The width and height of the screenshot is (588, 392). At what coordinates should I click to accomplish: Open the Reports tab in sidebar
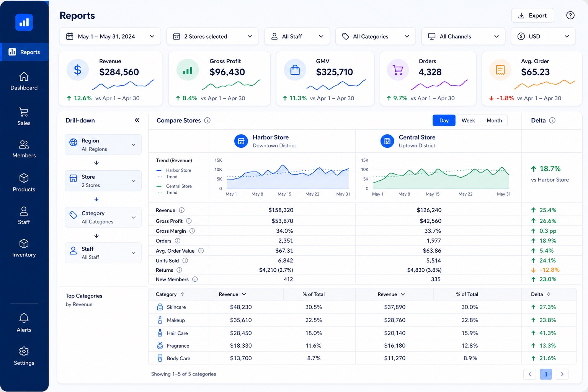point(24,52)
